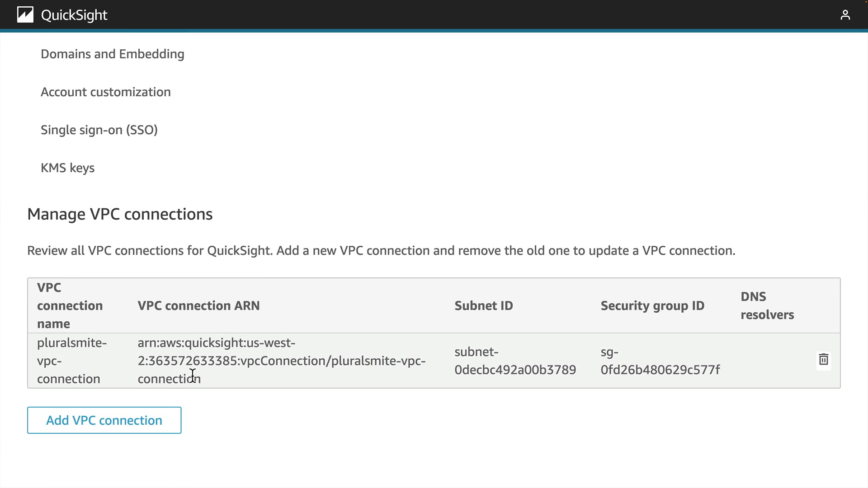Screen dimensions: 868x488
Task: Click the DNS resolvers column header
Action: tap(767, 306)
